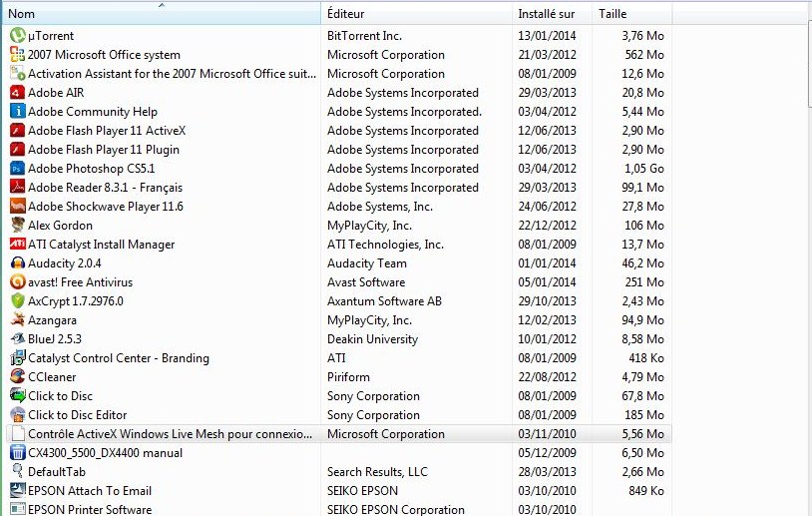Select the ATI Catalyst Install Manager icon
Viewport: 812px width, 516px height.
(18, 244)
